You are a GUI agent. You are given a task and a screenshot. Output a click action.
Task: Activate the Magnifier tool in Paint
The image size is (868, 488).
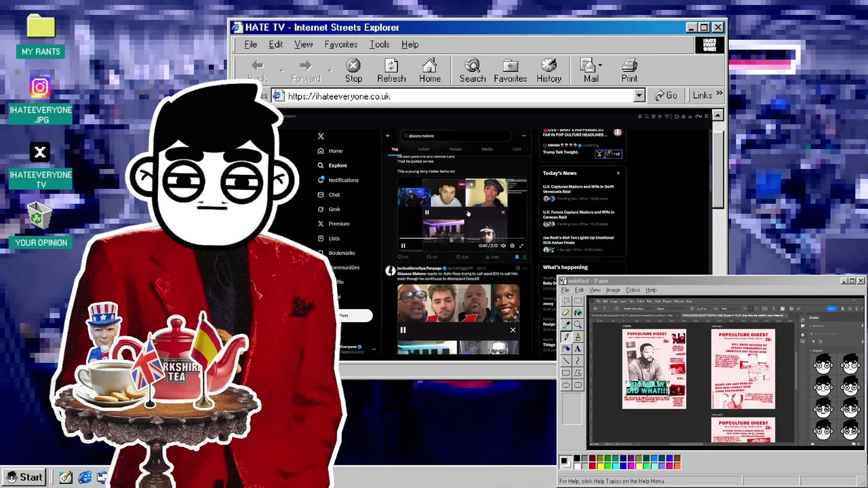tap(578, 325)
